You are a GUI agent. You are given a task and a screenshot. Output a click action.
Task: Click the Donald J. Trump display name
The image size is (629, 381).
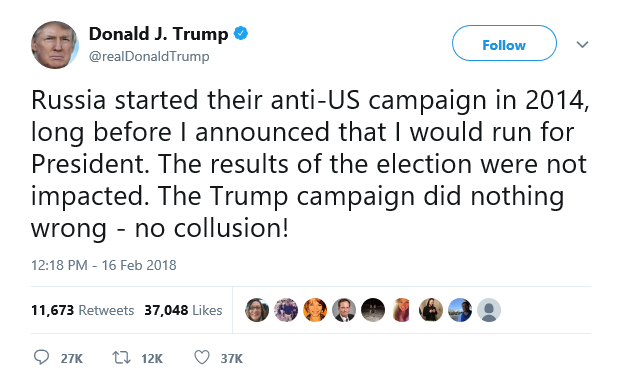158,34
